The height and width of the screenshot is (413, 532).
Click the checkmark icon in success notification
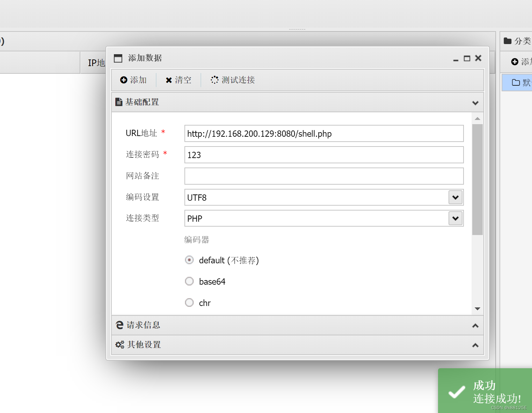(x=457, y=392)
